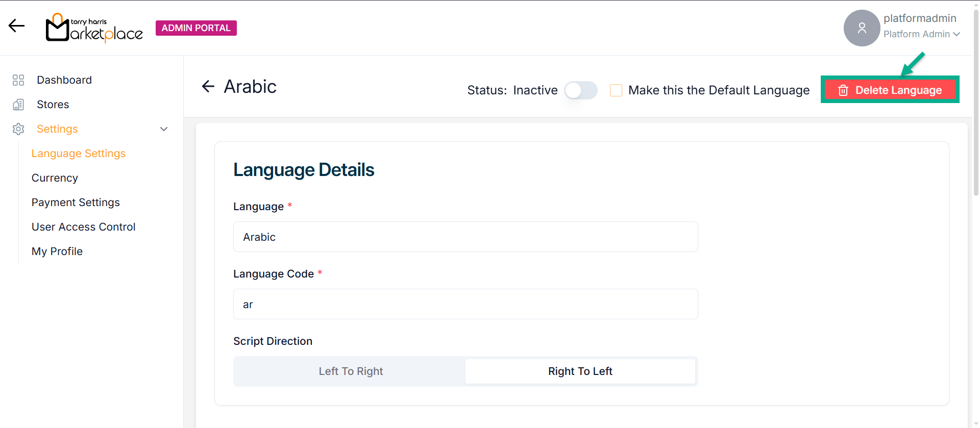Open User Access Control page
The width and height of the screenshot is (980, 428).
tap(83, 227)
